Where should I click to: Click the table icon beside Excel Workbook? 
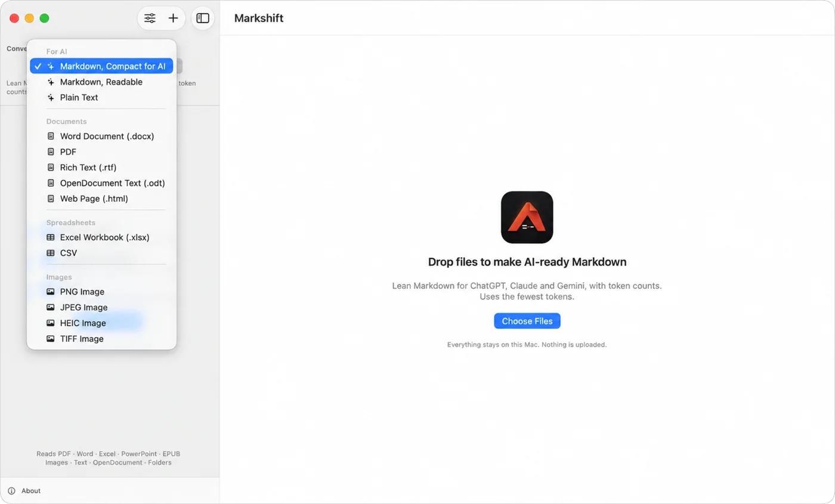[x=51, y=237]
